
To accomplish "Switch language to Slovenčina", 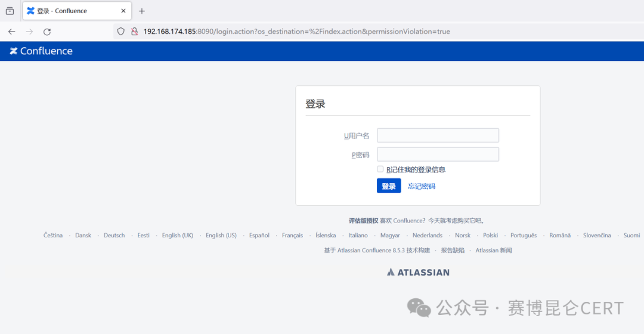I will [x=597, y=236].
